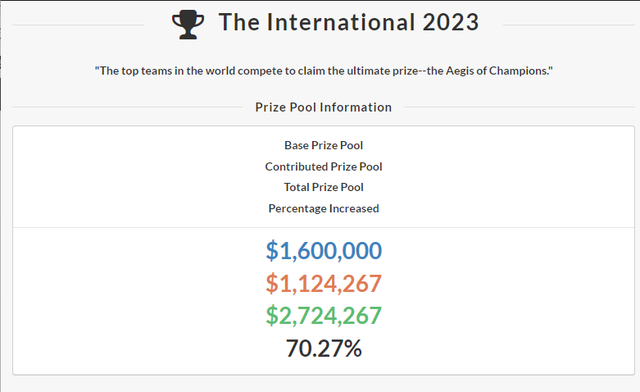
Task: Click the divider left of Prize Pool Information
Action: coord(127,107)
